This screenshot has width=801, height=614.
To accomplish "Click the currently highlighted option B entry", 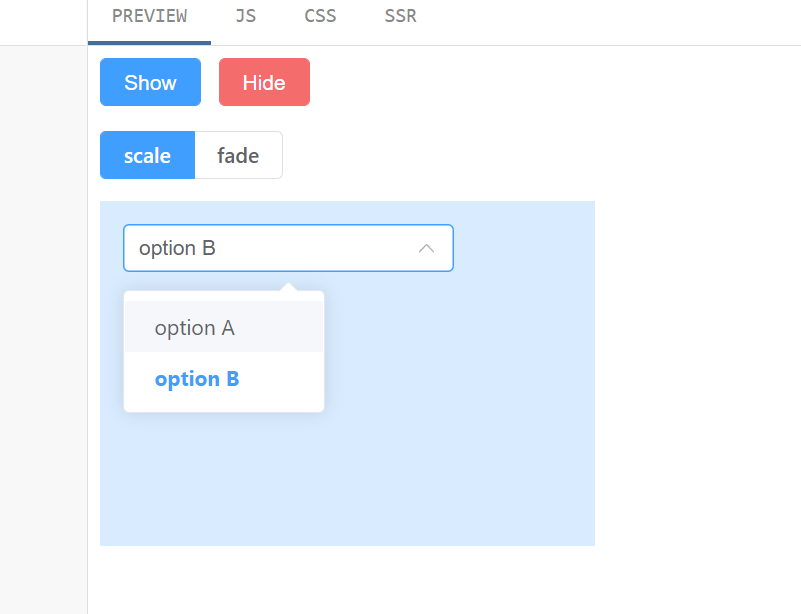I will [196, 379].
